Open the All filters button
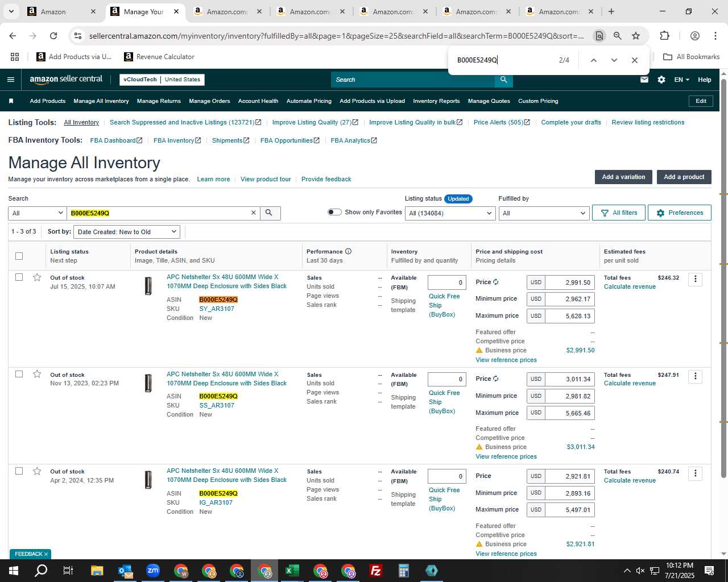728x582 pixels. pyautogui.click(x=619, y=213)
